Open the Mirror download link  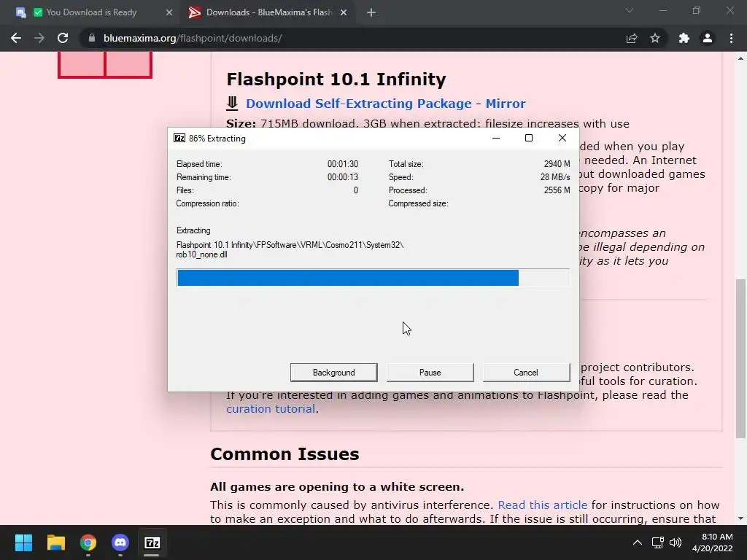[506, 104]
